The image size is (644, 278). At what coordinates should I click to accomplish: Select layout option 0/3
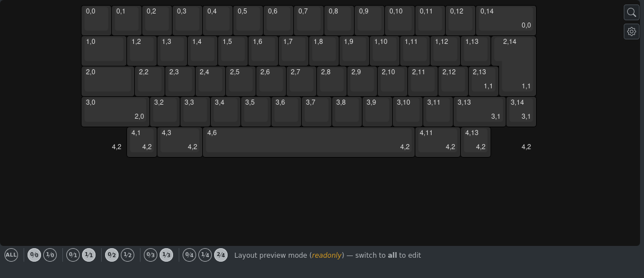[151, 255]
